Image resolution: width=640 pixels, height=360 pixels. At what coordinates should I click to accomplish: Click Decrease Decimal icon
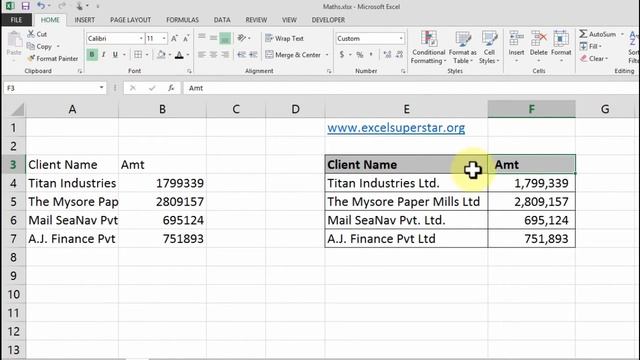click(399, 54)
